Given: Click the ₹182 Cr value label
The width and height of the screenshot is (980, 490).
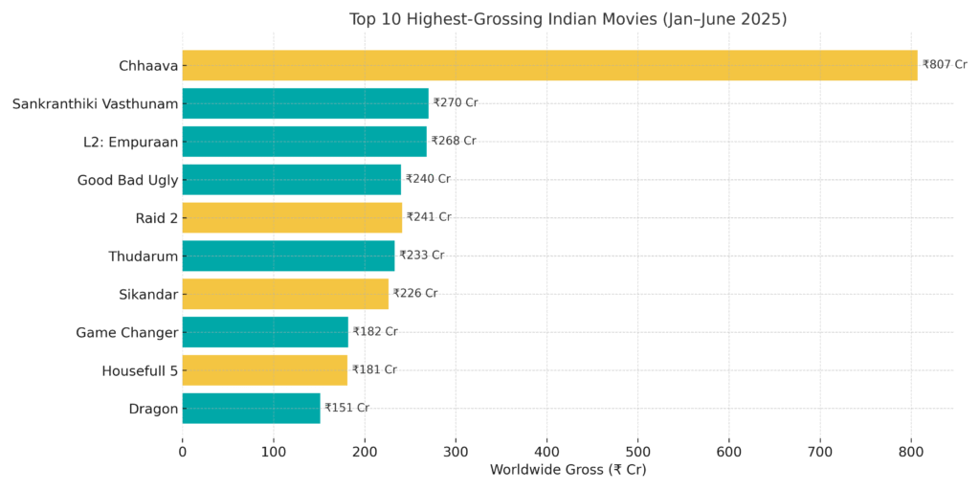Looking at the screenshot, I should pyautogui.click(x=375, y=331).
